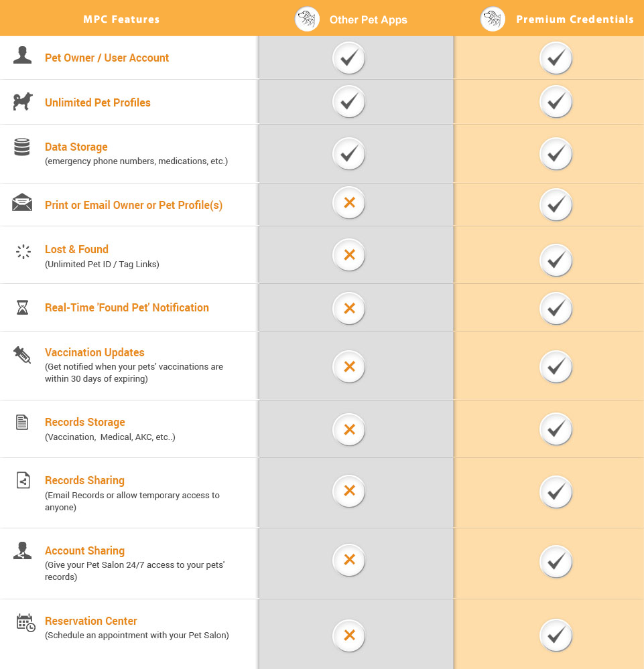Click the Other Pet Apps X mark for Account Sharing
The image size is (644, 669).
coord(348,561)
